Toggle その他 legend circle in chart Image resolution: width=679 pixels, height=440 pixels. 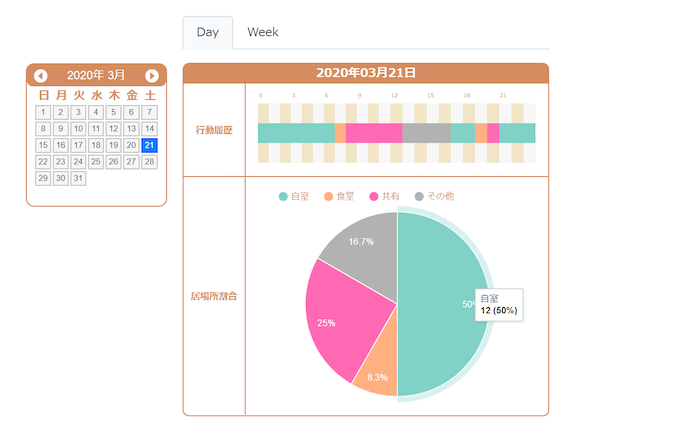pyautogui.click(x=419, y=196)
